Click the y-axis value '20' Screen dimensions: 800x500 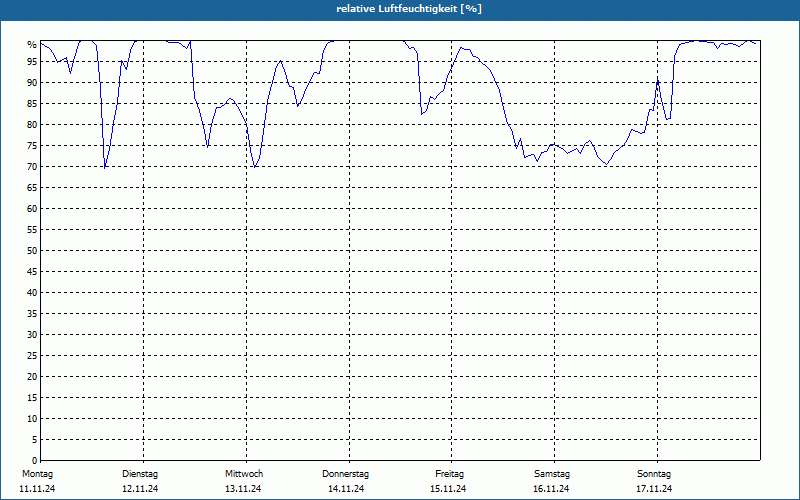[x=32, y=377]
